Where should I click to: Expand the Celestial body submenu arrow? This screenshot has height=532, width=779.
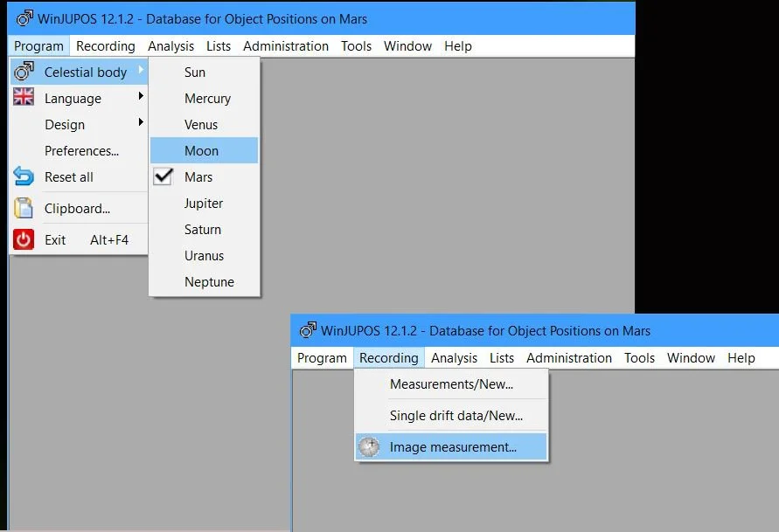tap(141, 70)
